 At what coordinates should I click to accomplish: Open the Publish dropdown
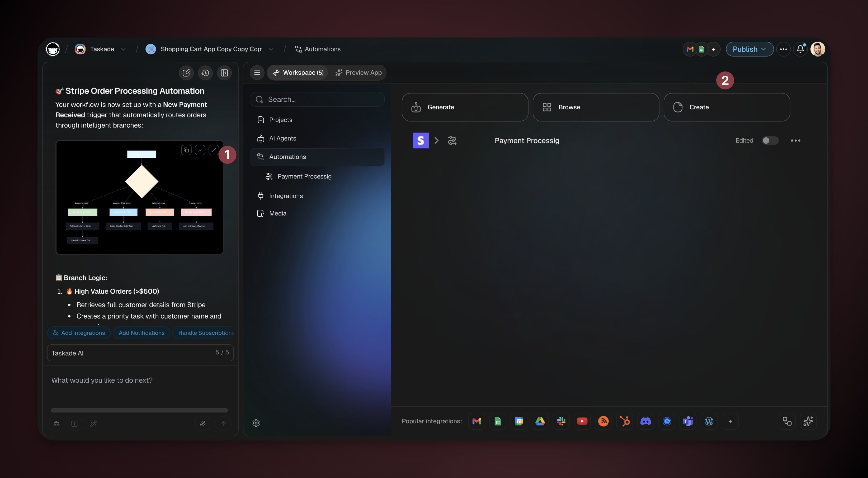pos(749,49)
